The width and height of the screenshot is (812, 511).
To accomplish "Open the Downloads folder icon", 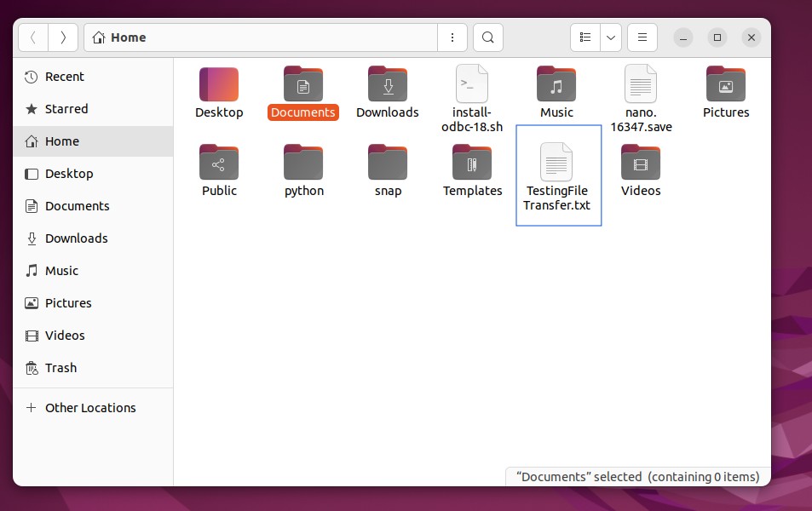I will coord(388,83).
